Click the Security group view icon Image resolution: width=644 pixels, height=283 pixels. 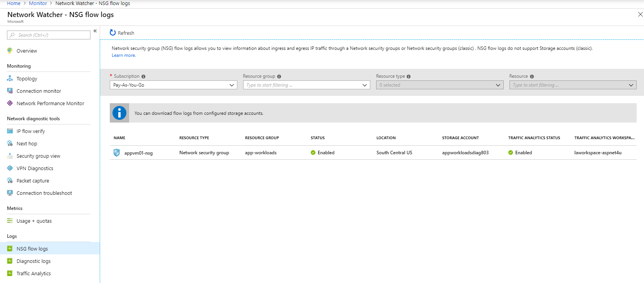10,156
